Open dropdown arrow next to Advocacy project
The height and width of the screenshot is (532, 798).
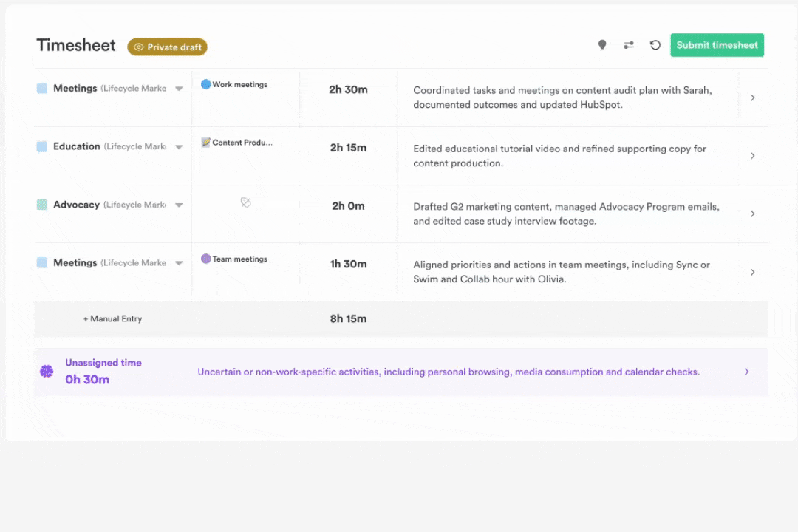(179, 205)
